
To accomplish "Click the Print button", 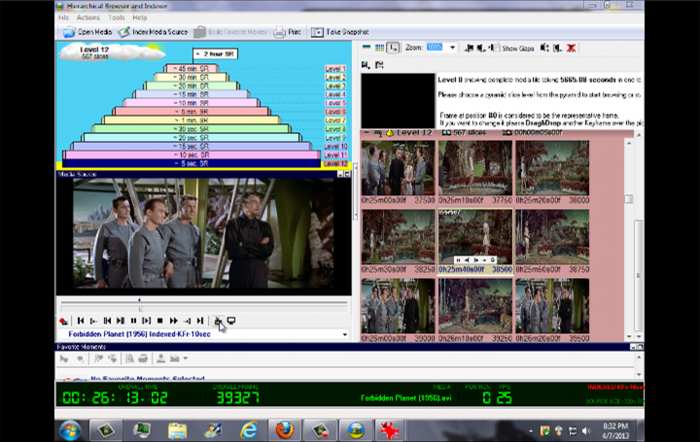I will coord(287,32).
